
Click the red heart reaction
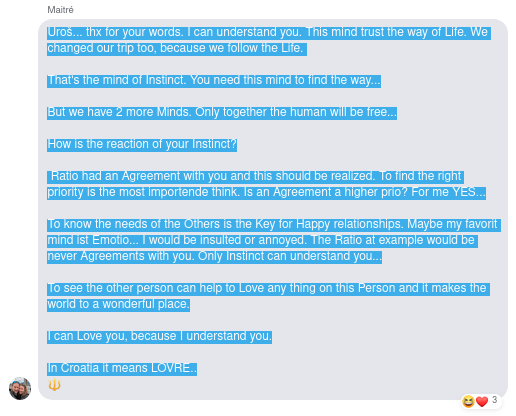tap(482, 401)
